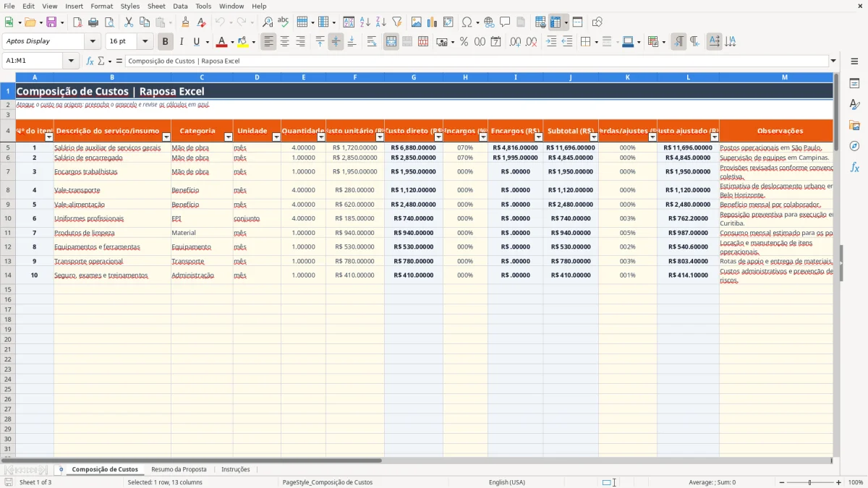Click the formula input field

point(476,61)
